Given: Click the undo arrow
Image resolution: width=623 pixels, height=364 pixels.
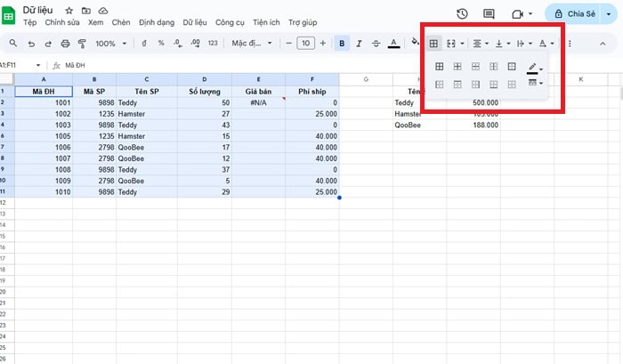Looking at the screenshot, I should point(31,44).
